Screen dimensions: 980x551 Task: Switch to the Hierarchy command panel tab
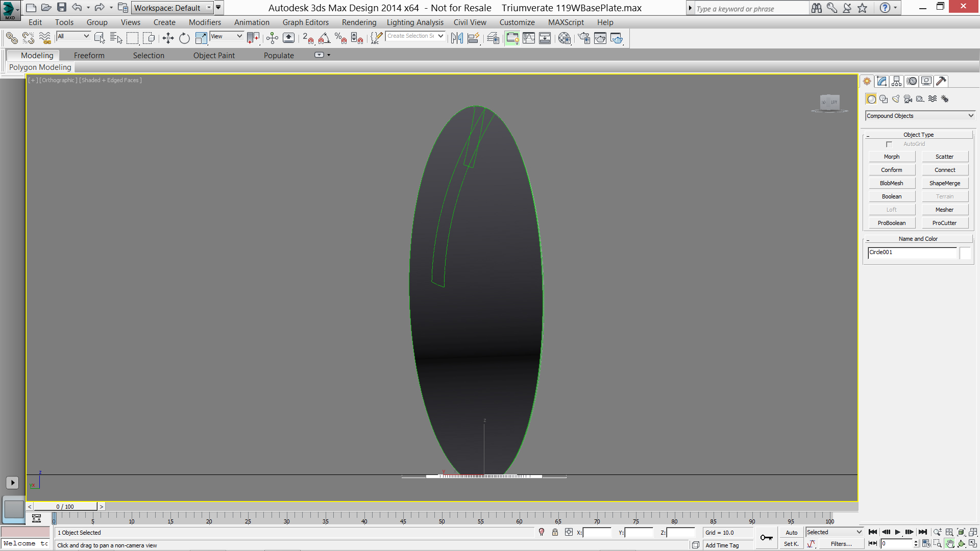(896, 81)
